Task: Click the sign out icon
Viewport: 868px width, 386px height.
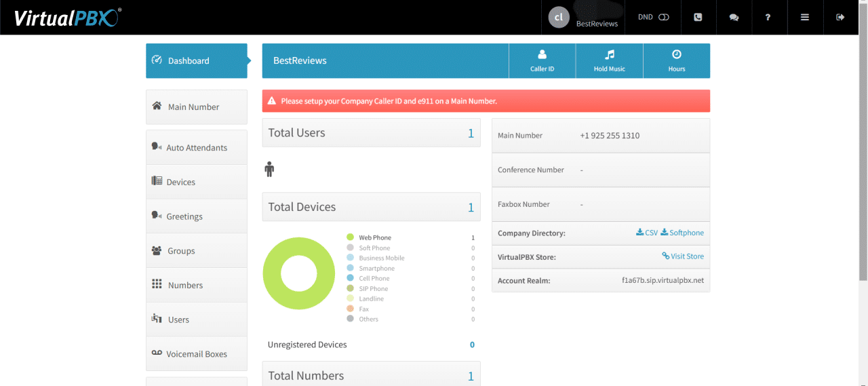Action: pyautogui.click(x=840, y=18)
